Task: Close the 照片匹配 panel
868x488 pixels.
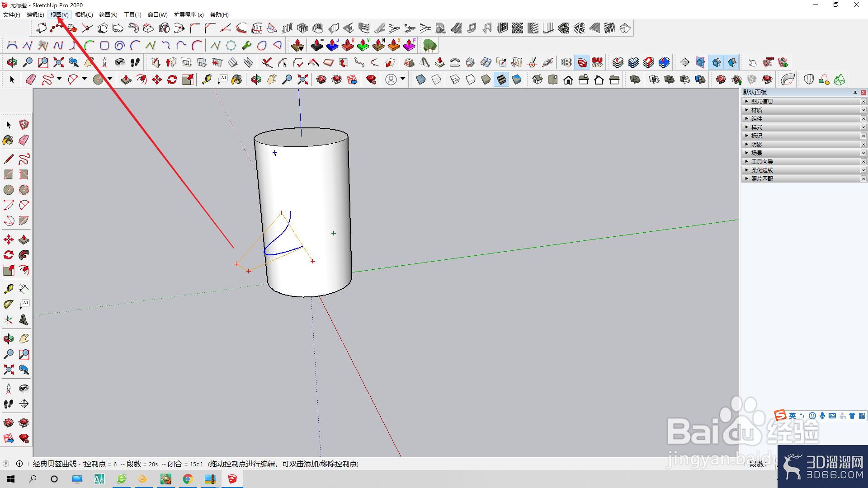Action: tap(863, 178)
